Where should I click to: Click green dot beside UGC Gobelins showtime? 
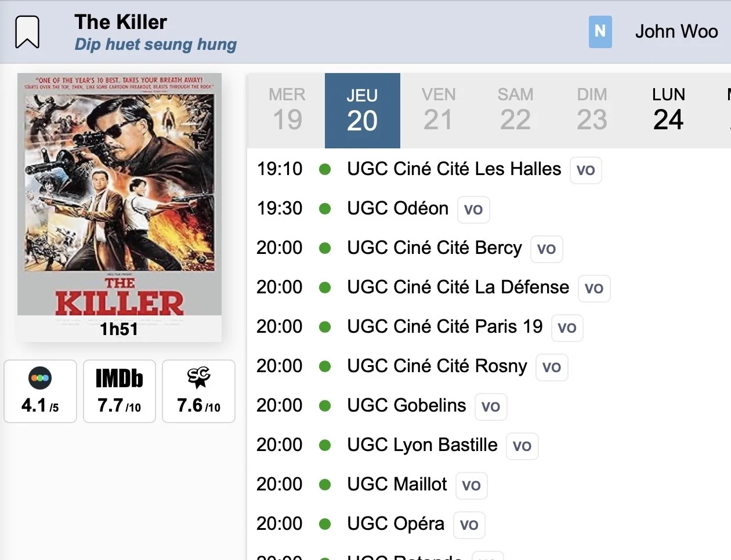tap(325, 406)
